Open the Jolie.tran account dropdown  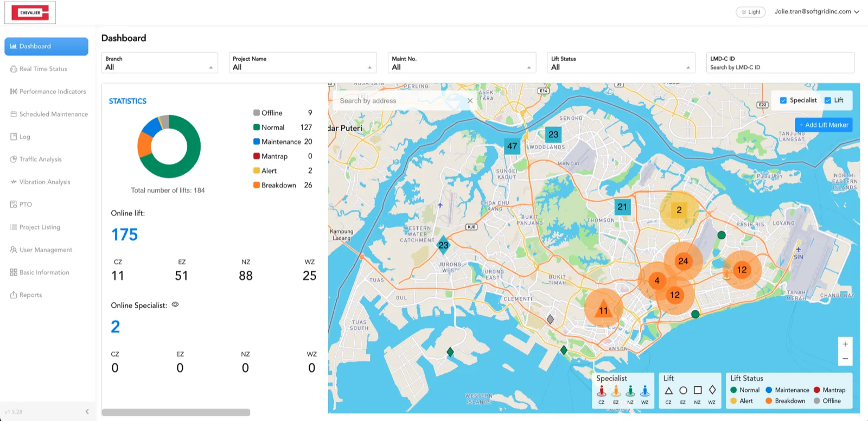click(x=816, y=11)
